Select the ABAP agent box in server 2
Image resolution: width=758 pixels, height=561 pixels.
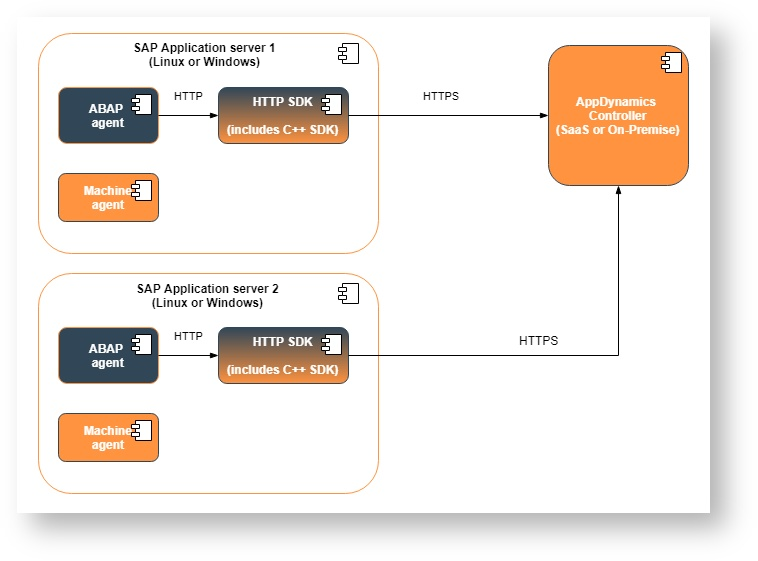[108, 355]
